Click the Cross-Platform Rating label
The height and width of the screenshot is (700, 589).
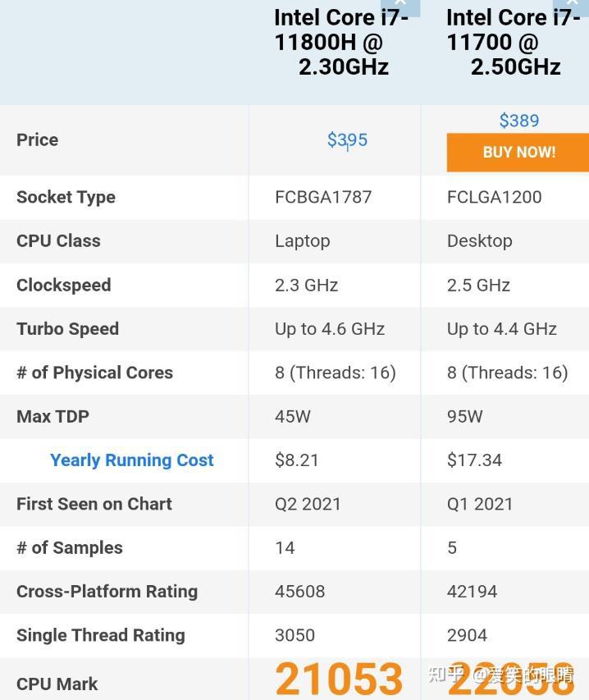[107, 592]
